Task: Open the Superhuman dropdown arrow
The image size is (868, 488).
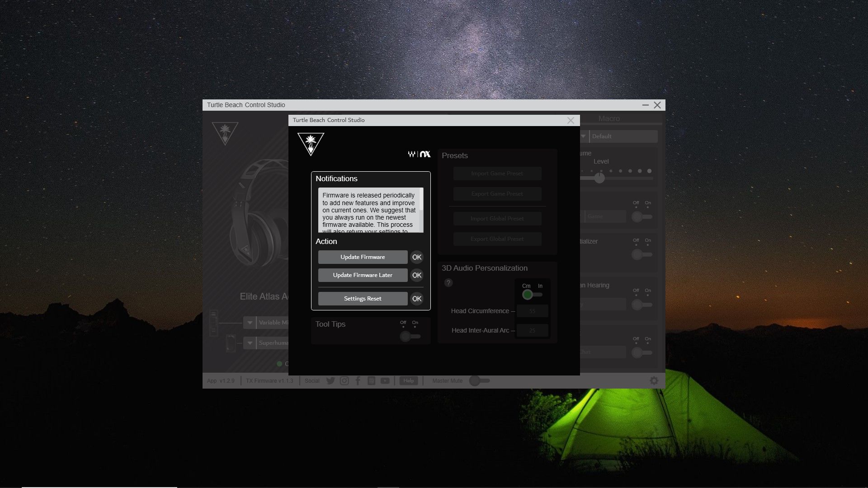Action: coord(250,343)
